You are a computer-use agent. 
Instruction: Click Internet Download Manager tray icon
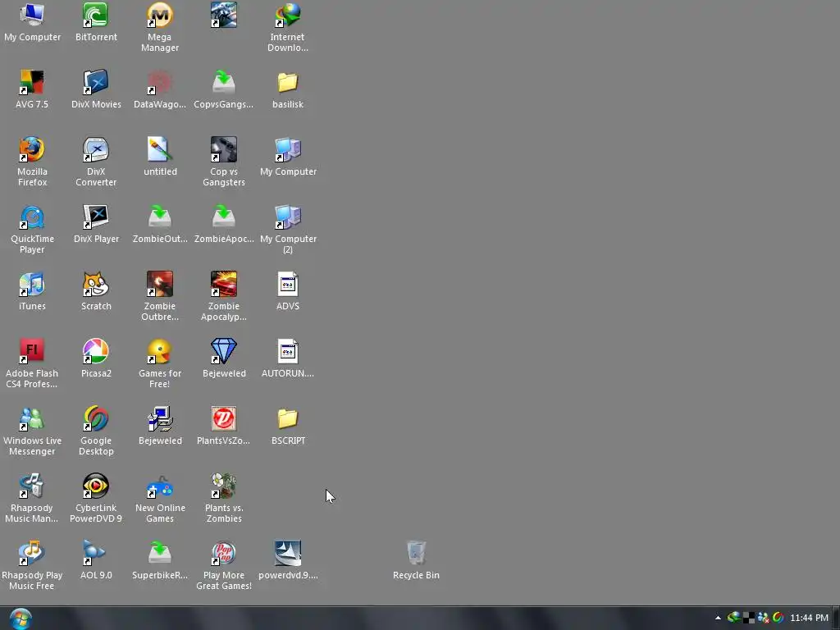click(x=734, y=618)
